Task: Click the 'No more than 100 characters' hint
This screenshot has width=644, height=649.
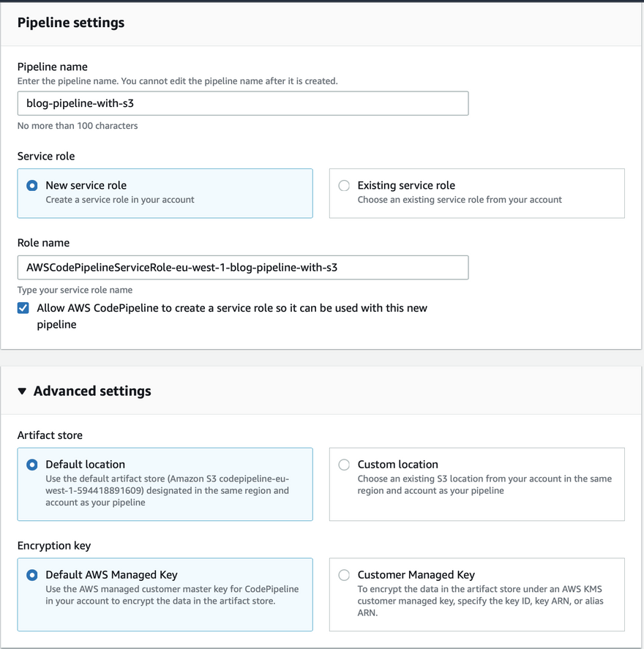Action: pos(78,126)
